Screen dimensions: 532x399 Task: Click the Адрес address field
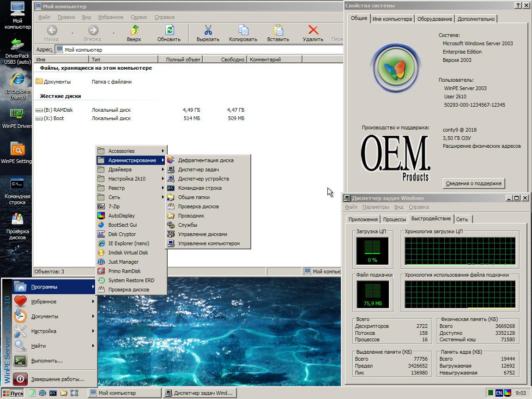(199, 49)
